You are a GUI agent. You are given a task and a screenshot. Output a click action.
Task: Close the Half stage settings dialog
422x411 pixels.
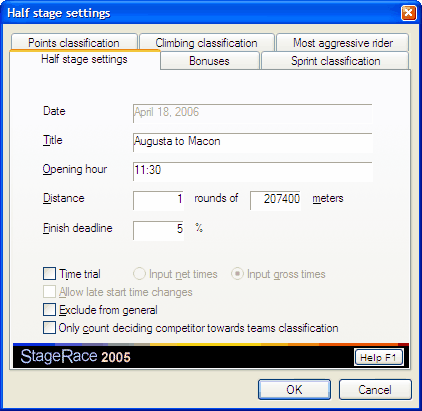click(408, 13)
